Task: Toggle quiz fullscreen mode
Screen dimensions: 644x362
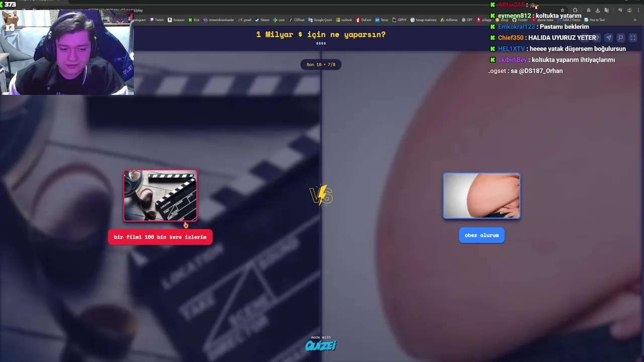Action: (633, 38)
